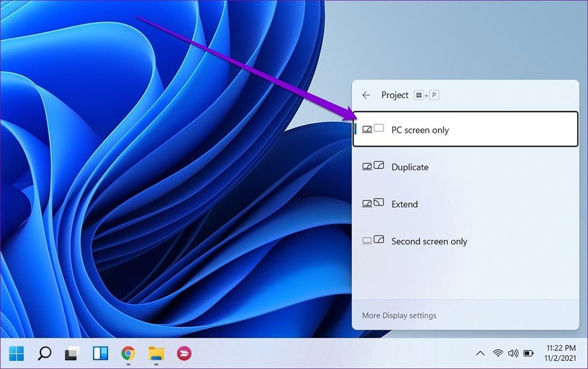Open the red lips app in taskbar
The image size is (588, 369).
184,353
